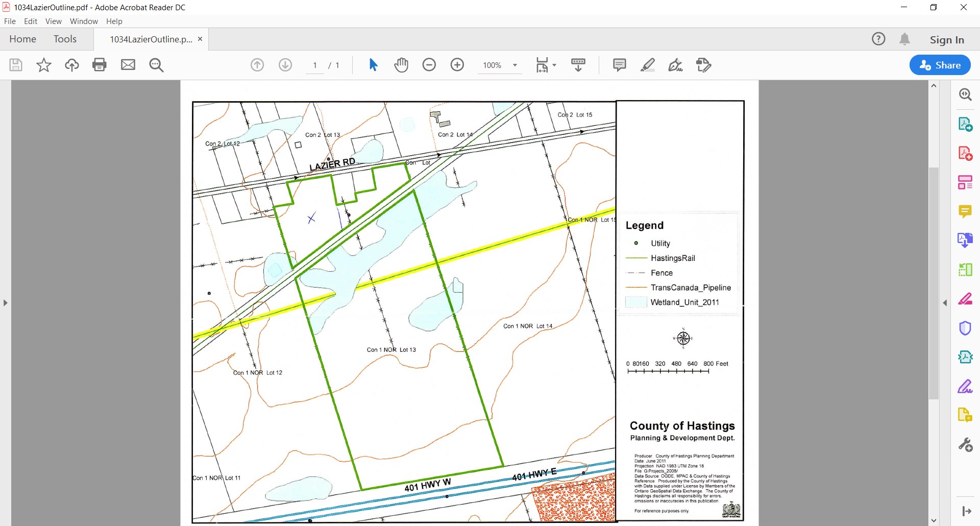
Task: Switch to the Home tab
Action: [23, 39]
